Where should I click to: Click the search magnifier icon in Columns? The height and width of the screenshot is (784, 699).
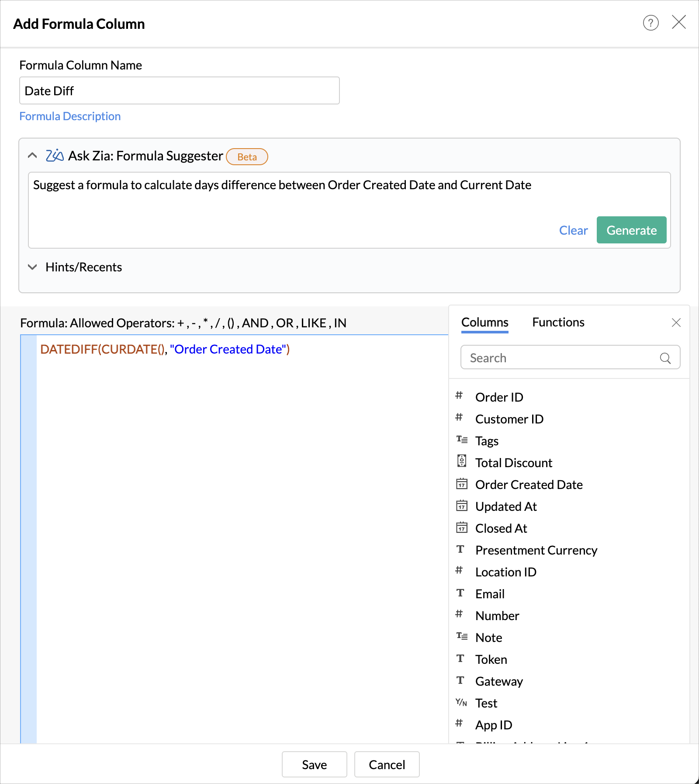point(665,358)
